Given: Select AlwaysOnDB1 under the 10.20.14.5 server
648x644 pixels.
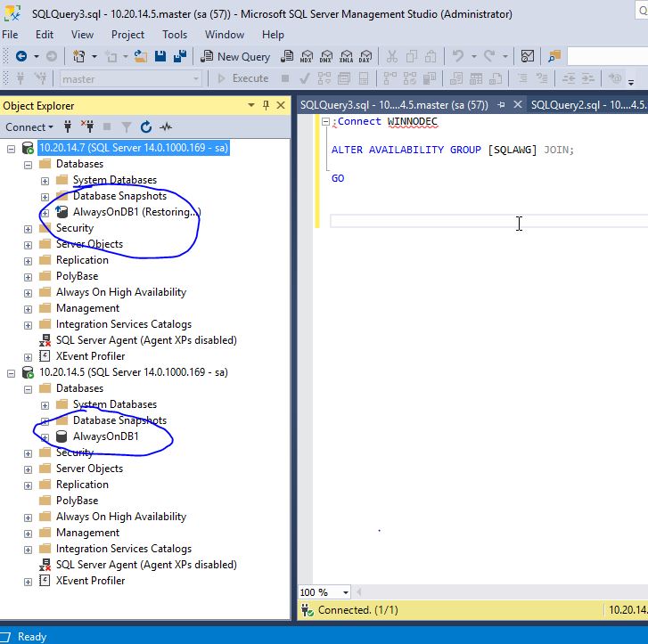Looking at the screenshot, I should coord(106,436).
